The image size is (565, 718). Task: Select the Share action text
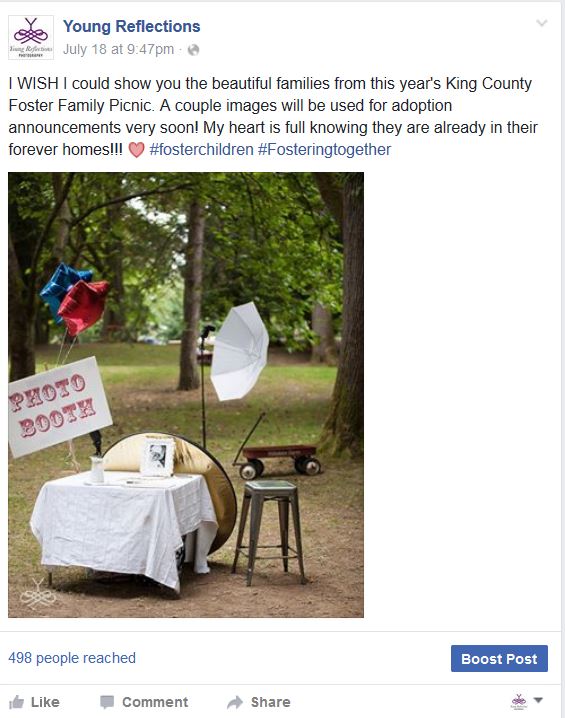pos(270,702)
